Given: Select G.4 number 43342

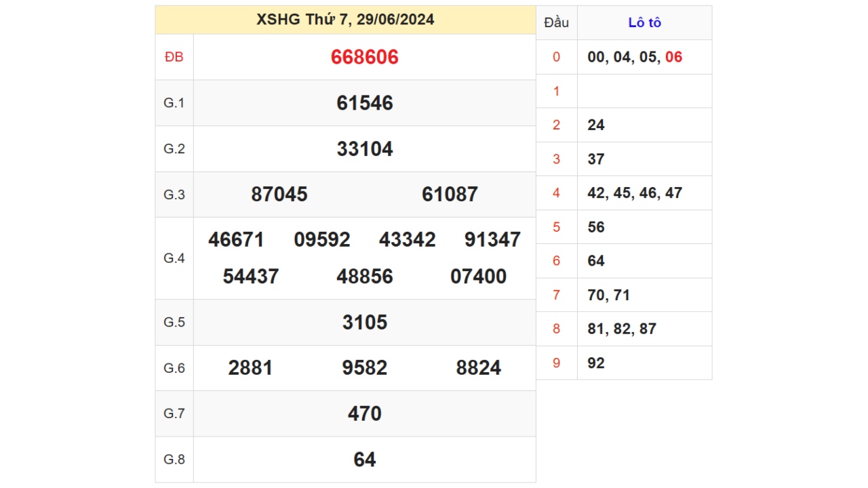Looking at the screenshot, I should 408,240.
